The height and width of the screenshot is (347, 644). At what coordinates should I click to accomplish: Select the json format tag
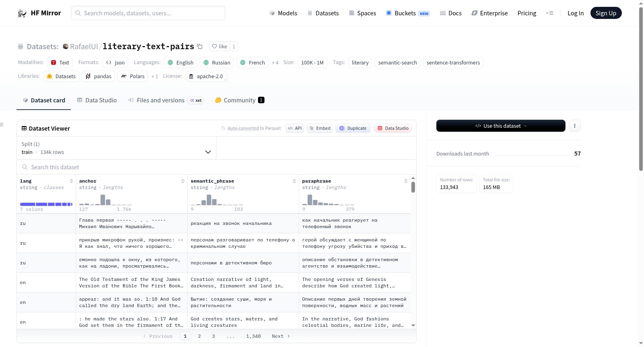(115, 62)
